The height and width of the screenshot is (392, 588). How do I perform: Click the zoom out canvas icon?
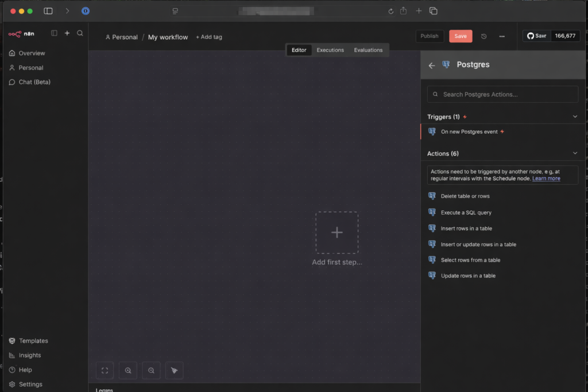point(151,371)
